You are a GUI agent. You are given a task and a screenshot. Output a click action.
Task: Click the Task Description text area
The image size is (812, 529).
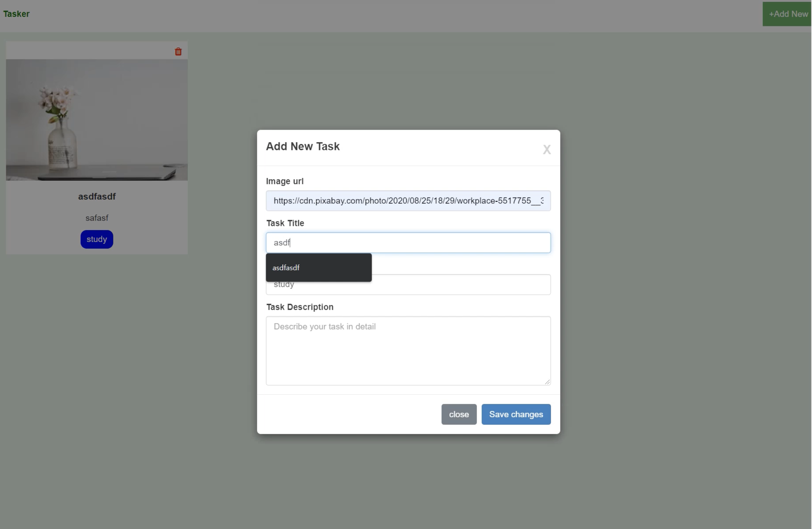[408, 350]
